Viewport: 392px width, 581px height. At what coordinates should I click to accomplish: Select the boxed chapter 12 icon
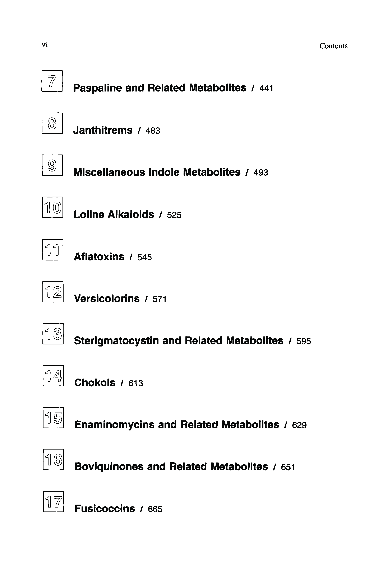53,292
